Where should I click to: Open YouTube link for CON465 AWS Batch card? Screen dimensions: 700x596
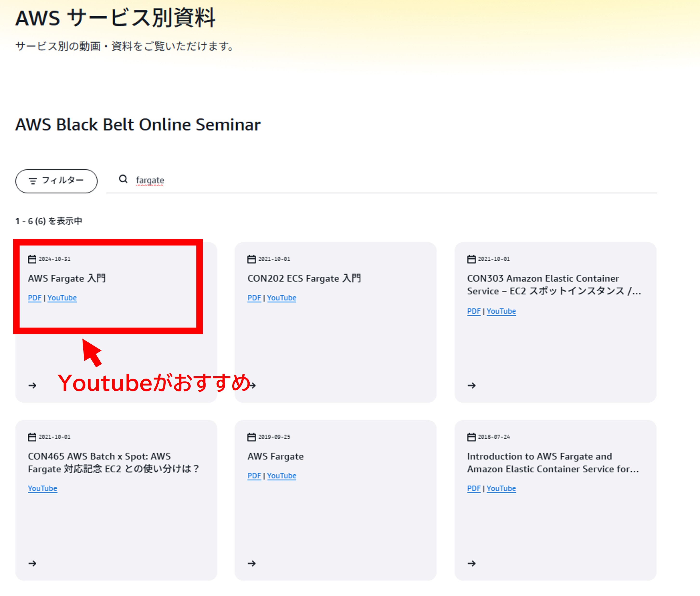[43, 488]
